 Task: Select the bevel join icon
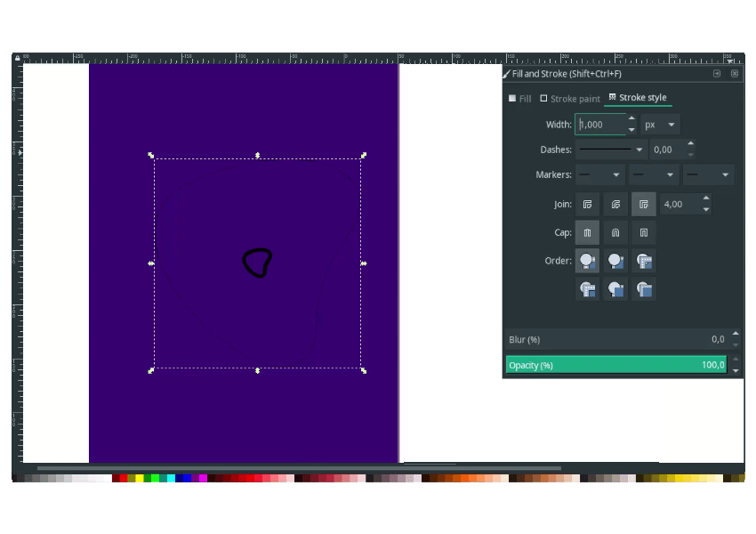pos(587,205)
